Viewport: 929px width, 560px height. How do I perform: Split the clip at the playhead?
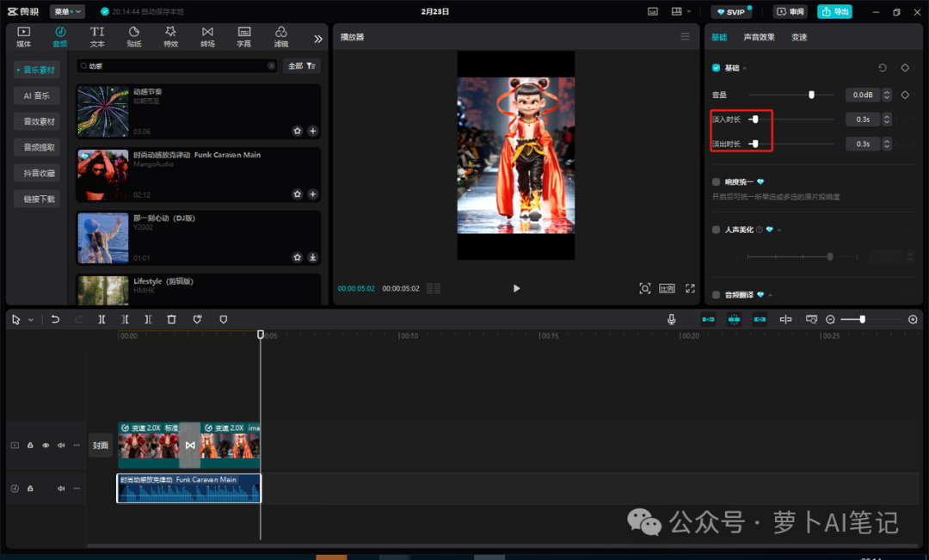(102, 319)
